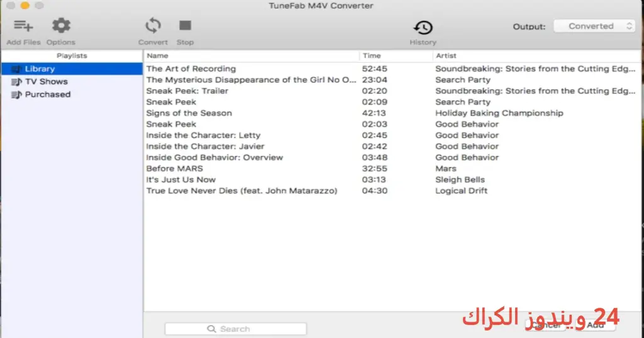Select the Purchased playlist
The height and width of the screenshot is (338, 644).
72,94
